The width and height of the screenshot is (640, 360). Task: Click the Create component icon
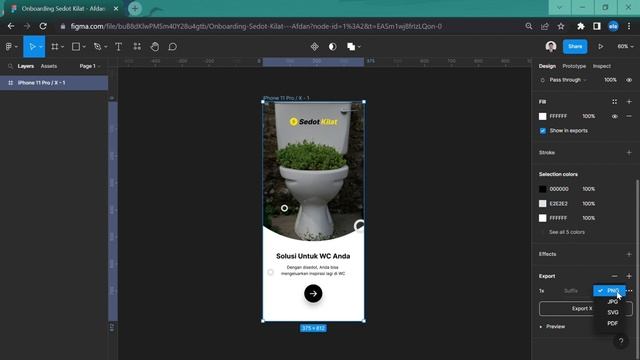[314, 47]
